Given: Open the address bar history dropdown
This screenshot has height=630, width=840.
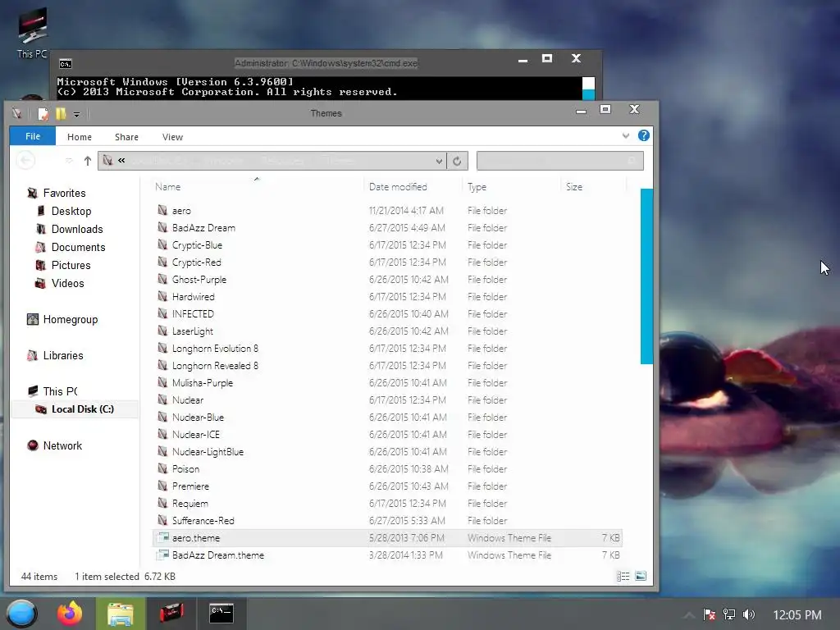Looking at the screenshot, I should click(439, 161).
